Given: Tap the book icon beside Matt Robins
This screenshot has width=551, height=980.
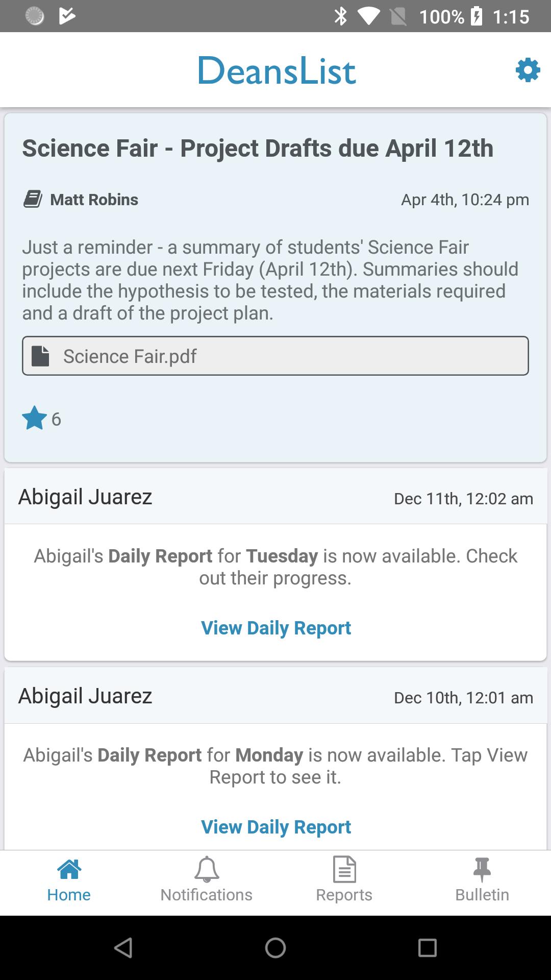Looking at the screenshot, I should 33,199.
